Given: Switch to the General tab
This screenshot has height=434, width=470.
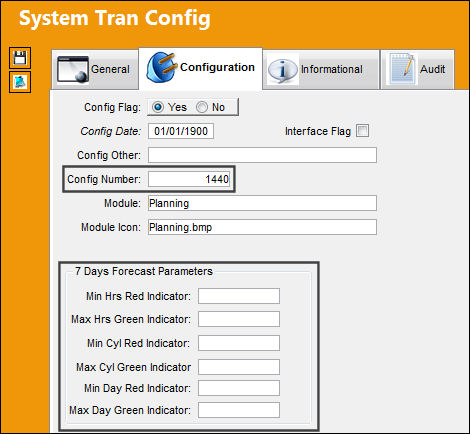Looking at the screenshot, I should (95, 69).
